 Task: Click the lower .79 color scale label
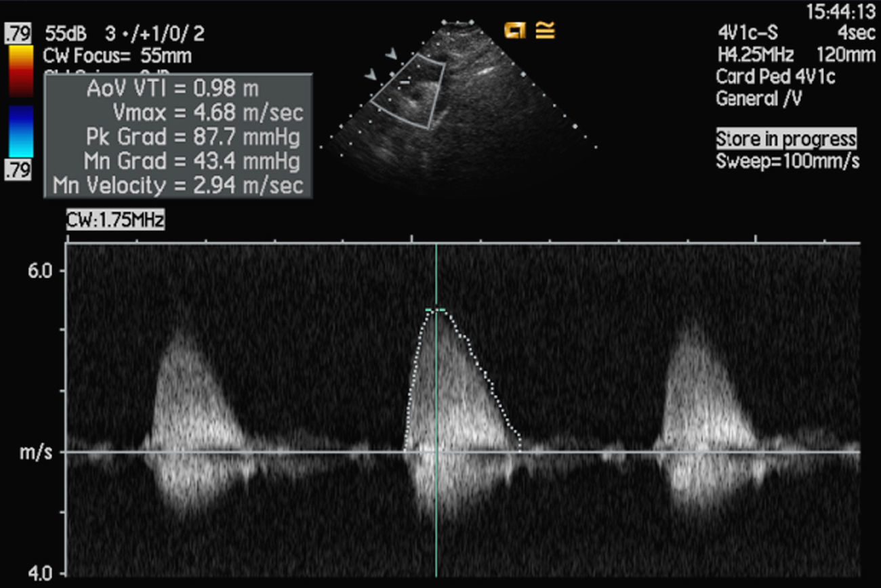click(x=18, y=171)
